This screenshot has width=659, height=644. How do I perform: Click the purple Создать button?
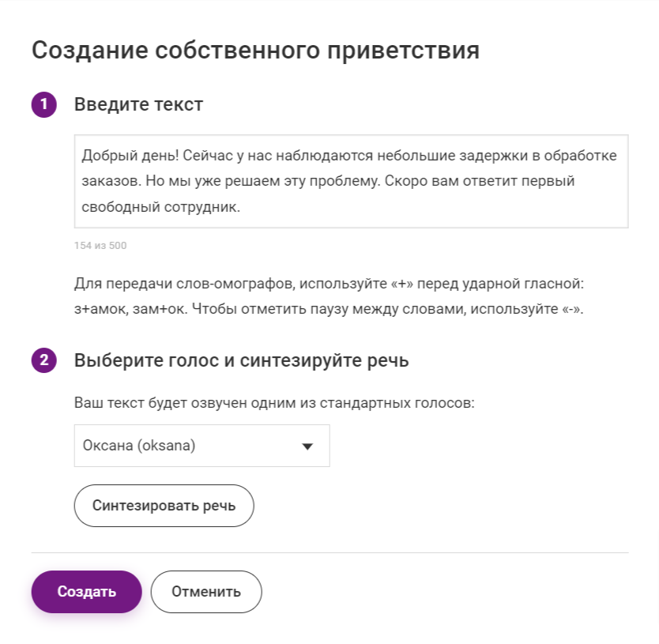click(x=86, y=592)
